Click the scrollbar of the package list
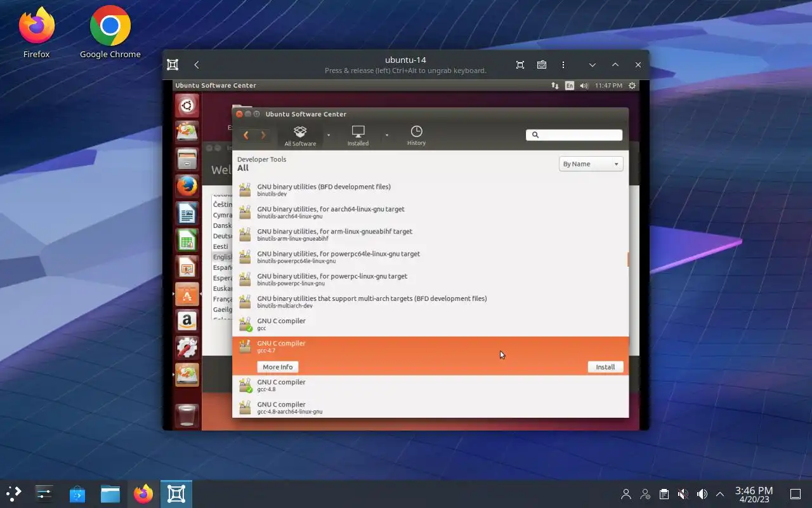The width and height of the screenshot is (812, 508). pyautogui.click(x=628, y=259)
